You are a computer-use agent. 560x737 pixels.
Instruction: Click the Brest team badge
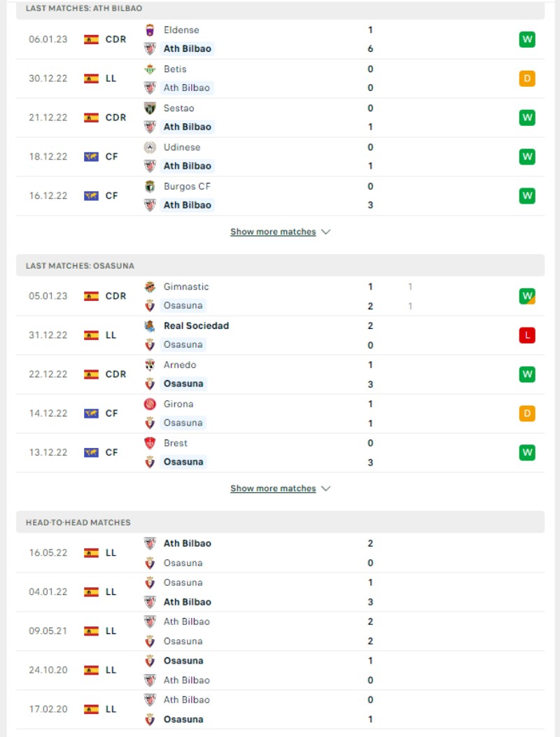[150, 443]
